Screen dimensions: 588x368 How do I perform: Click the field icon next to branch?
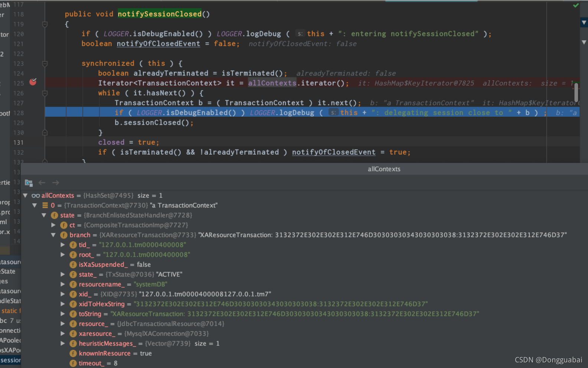click(64, 235)
